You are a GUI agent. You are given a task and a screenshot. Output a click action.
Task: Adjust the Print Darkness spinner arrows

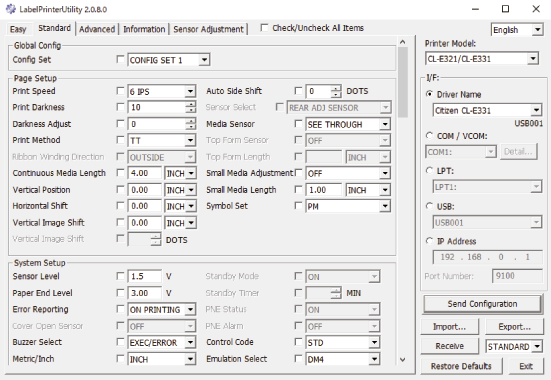point(191,107)
